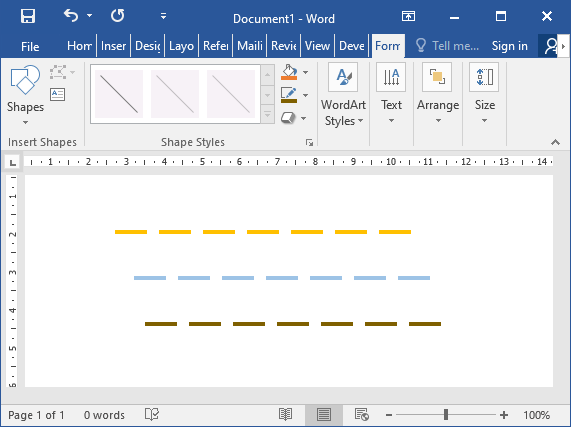
Task: Select the brown dashed line
Action: tap(293, 324)
